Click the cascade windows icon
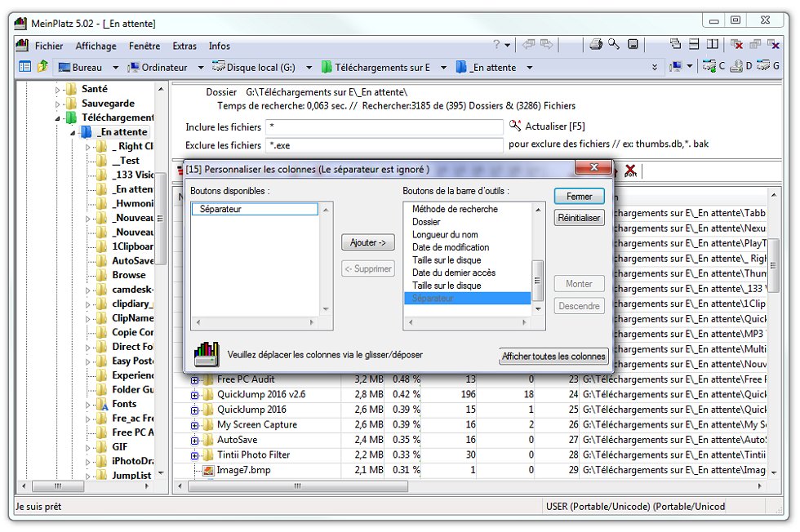 pyautogui.click(x=676, y=44)
